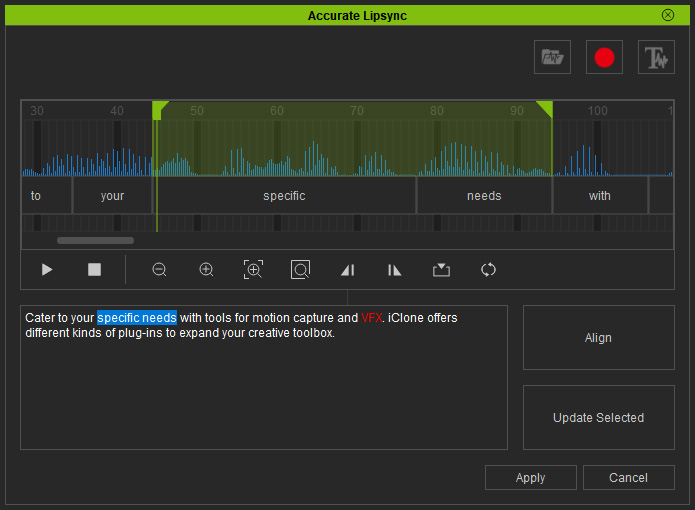695x510 pixels.
Task: Set the range end marker
Action: coord(394,269)
